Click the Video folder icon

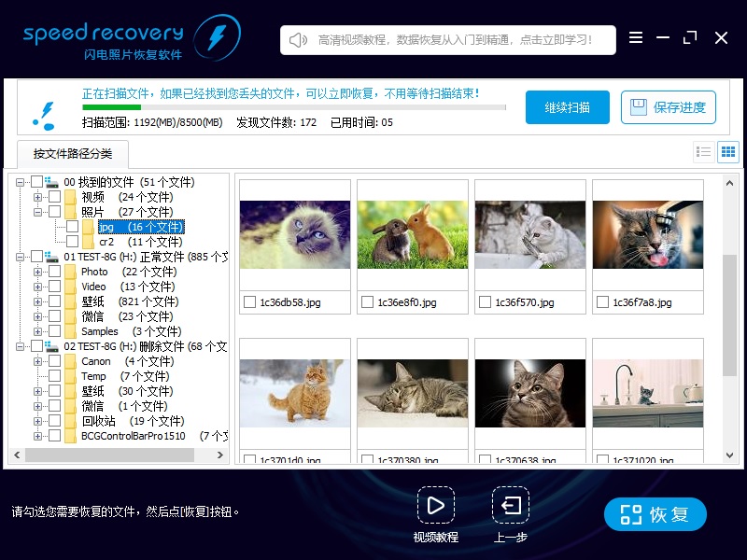71,287
